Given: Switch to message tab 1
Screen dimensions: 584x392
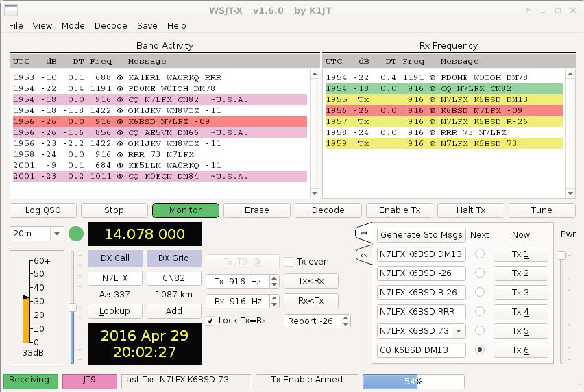Looking at the screenshot, I should pos(364,234).
